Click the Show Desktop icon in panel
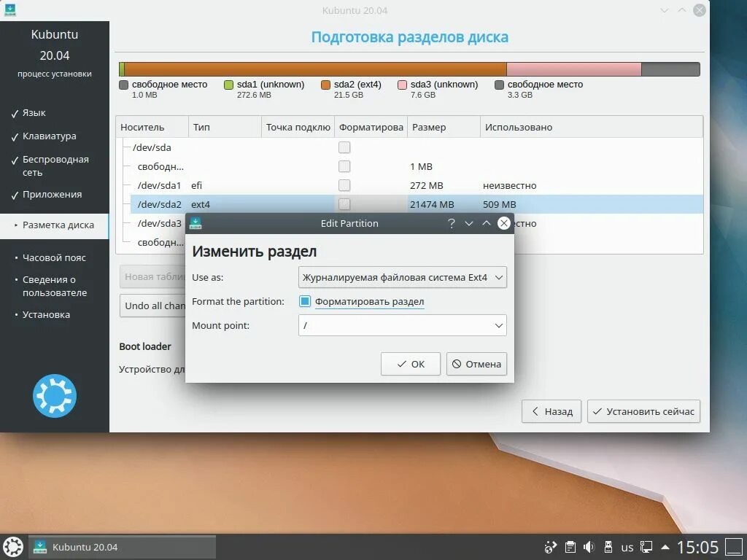The height and width of the screenshot is (560, 747). pos(734,547)
